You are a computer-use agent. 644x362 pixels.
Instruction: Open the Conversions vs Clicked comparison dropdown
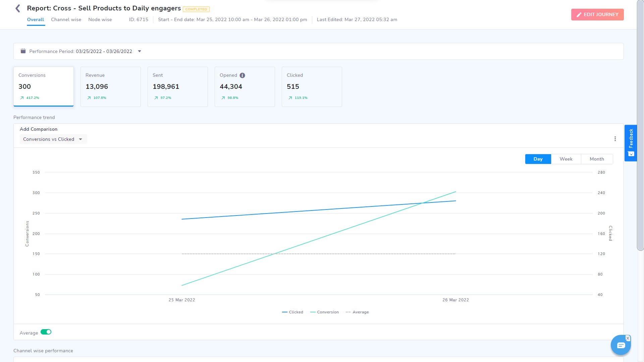tap(53, 139)
